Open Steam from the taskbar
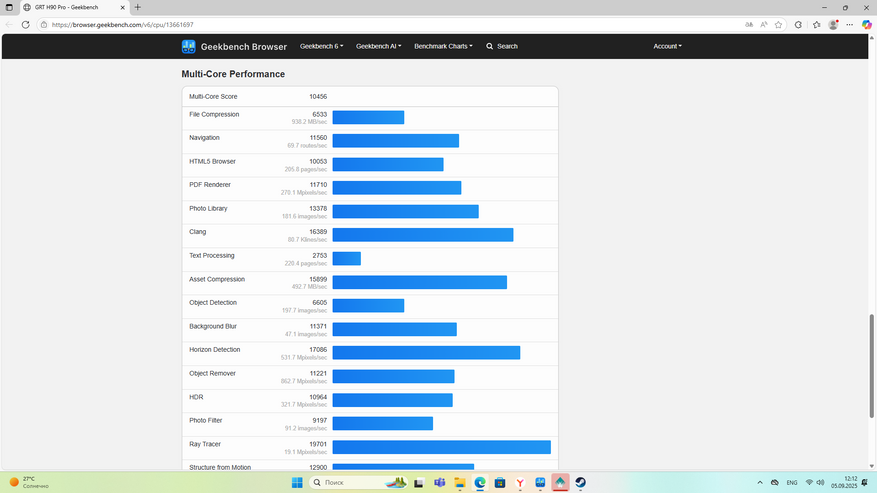 pos(581,482)
